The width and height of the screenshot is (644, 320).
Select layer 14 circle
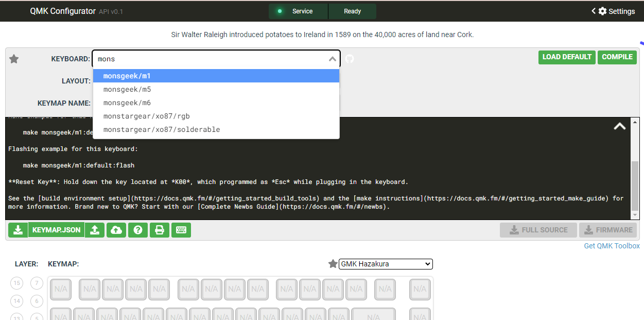[17, 301]
